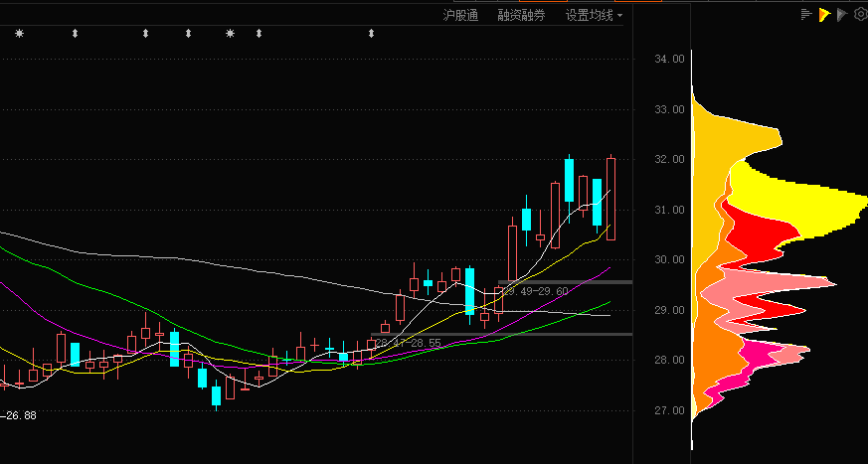The width and height of the screenshot is (868, 464).
Task: Select the latest tall red candlestick
Action: pyautogui.click(x=611, y=199)
